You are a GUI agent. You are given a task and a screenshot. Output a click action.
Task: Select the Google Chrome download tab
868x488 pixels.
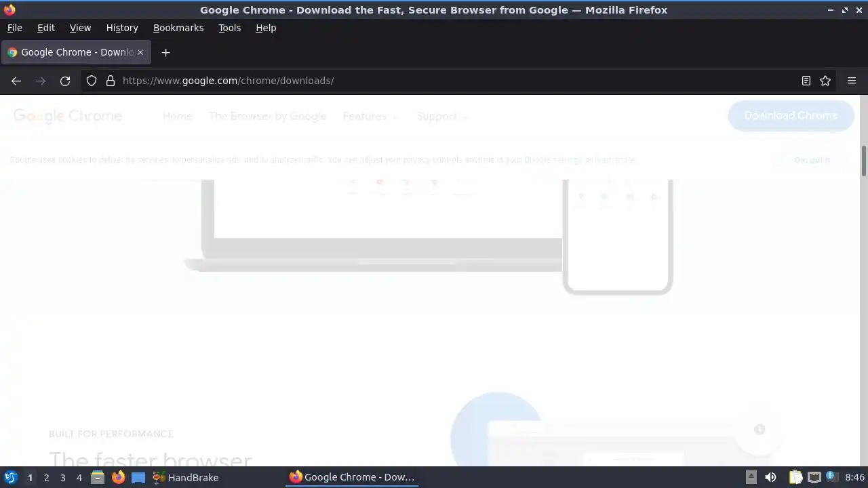(x=76, y=52)
